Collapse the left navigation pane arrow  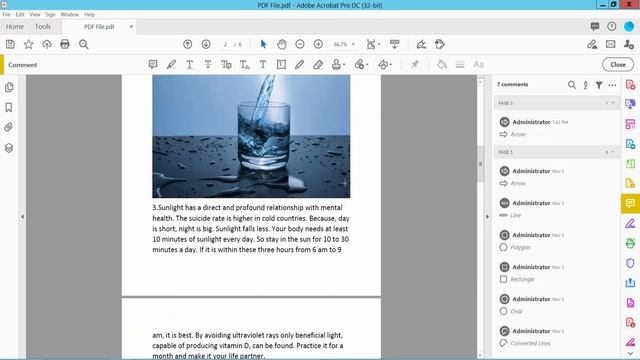22,217
